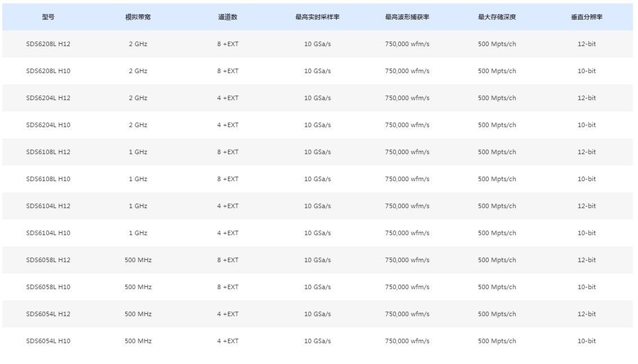Click 4 +EXT channels in SDS6204L H12 row

pyautogui.click(x=228, y=98)
